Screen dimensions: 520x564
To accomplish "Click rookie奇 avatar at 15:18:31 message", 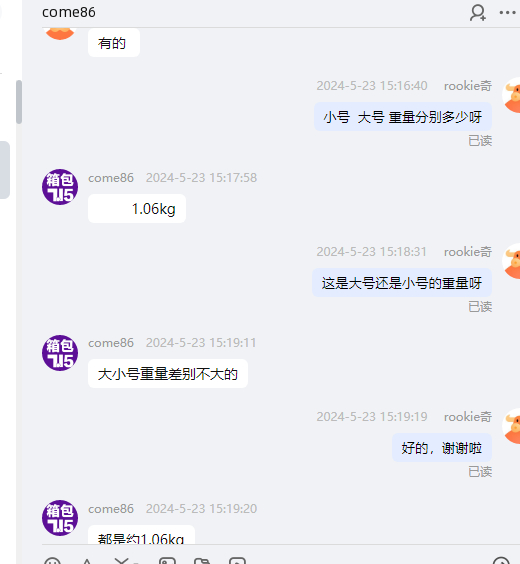I will [x=512, y=261].
